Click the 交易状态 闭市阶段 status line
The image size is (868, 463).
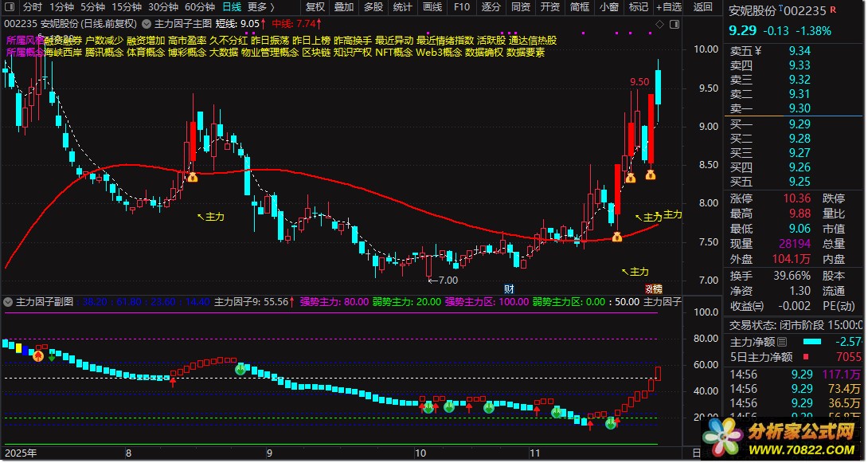[x=795, y=325]
